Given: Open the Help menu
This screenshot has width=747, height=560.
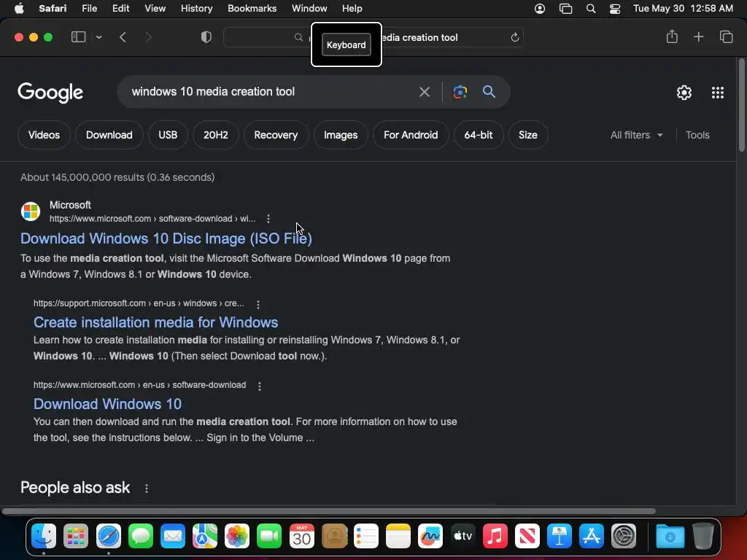Looking at the screenshot, I should coord(352,9).
